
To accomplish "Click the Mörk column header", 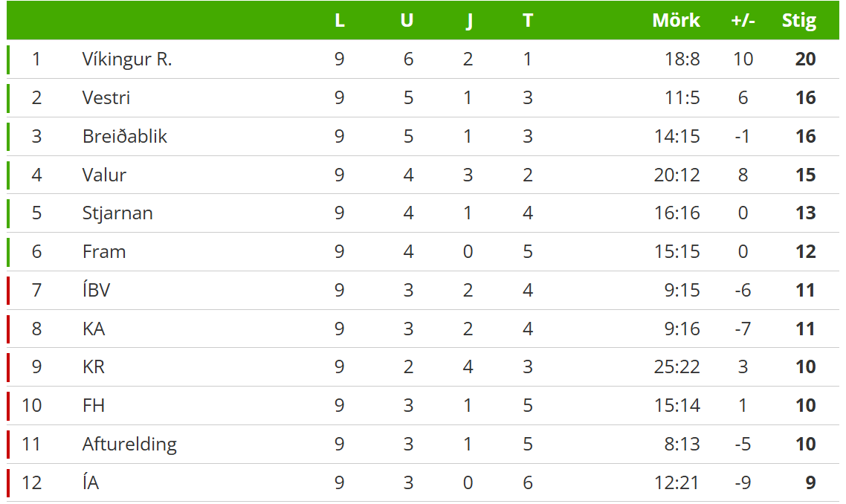I will pyautogui.click(x=676, y=21).
